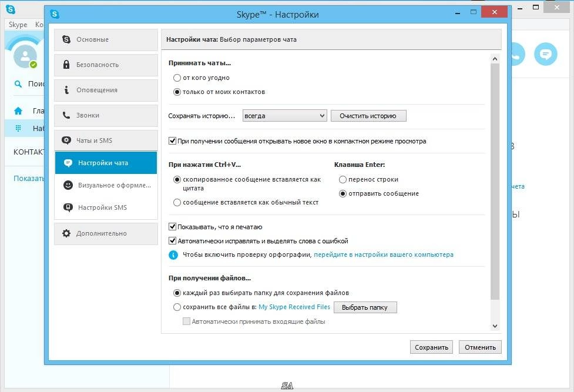
Task: Click the round chat bubble button in main Skype window
Action: (545, 54)
